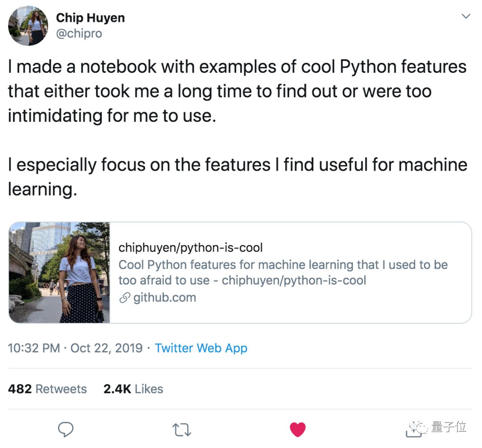Click the card description about Python features

[283, 272]
